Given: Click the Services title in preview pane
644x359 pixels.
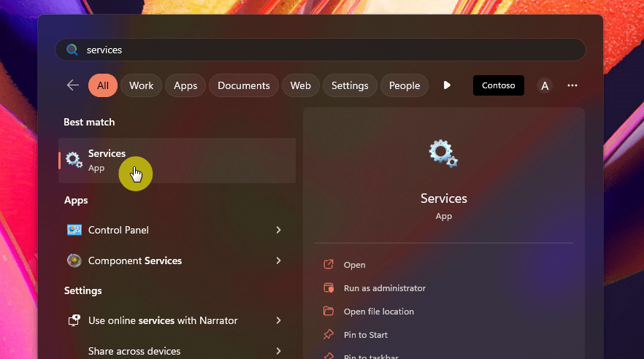Looking at the screenshot, I should click(444, 198).
